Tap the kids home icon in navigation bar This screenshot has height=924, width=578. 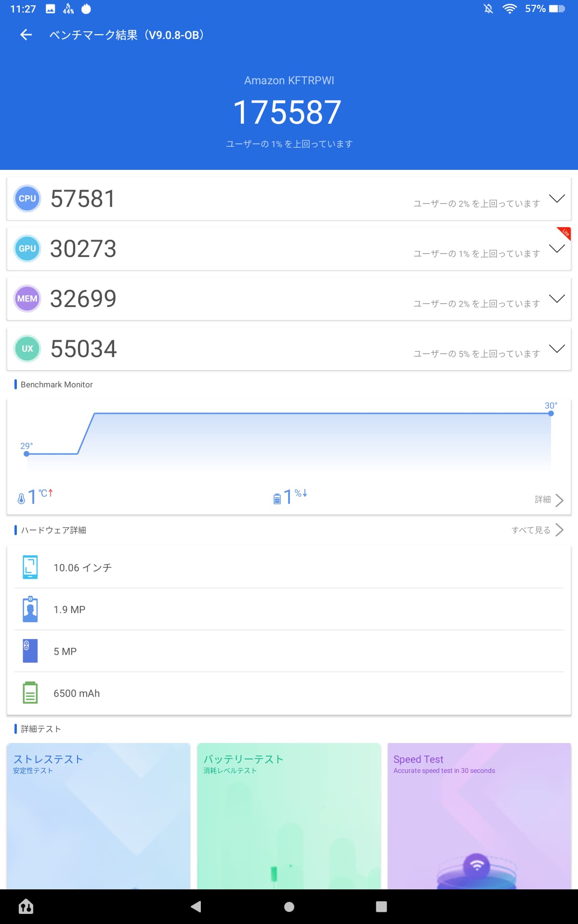pos(26,907)
